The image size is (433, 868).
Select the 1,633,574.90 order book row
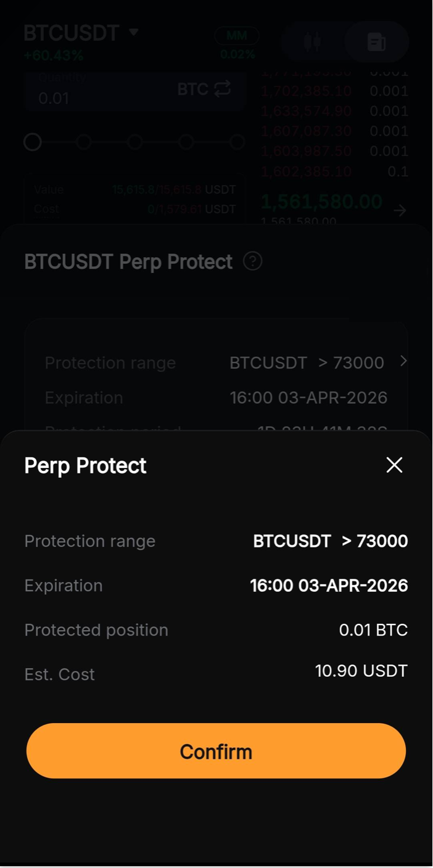point(307,112)
